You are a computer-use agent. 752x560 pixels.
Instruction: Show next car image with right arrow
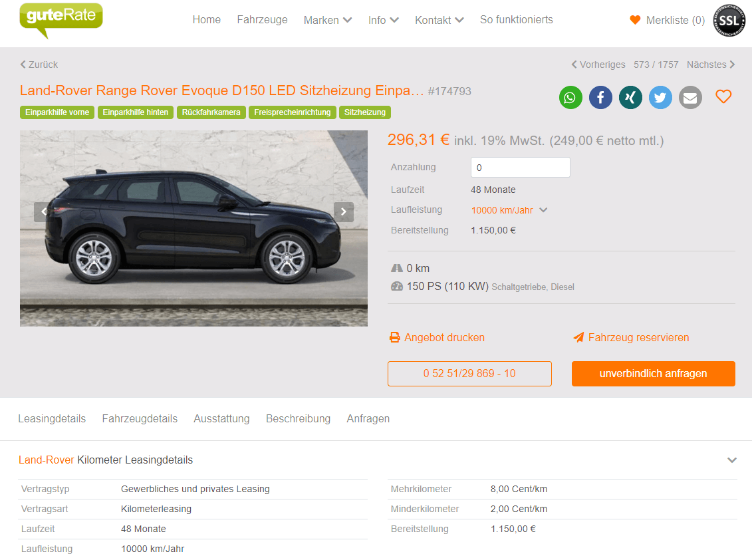(343, 211)
